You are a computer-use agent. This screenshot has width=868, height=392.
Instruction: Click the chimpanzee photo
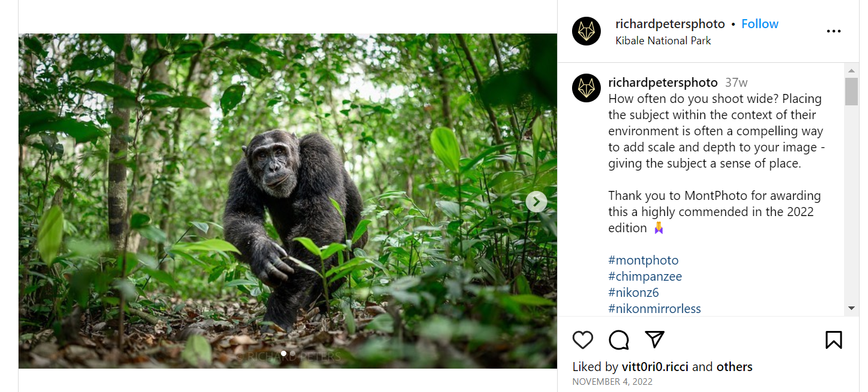coord(288,200)
